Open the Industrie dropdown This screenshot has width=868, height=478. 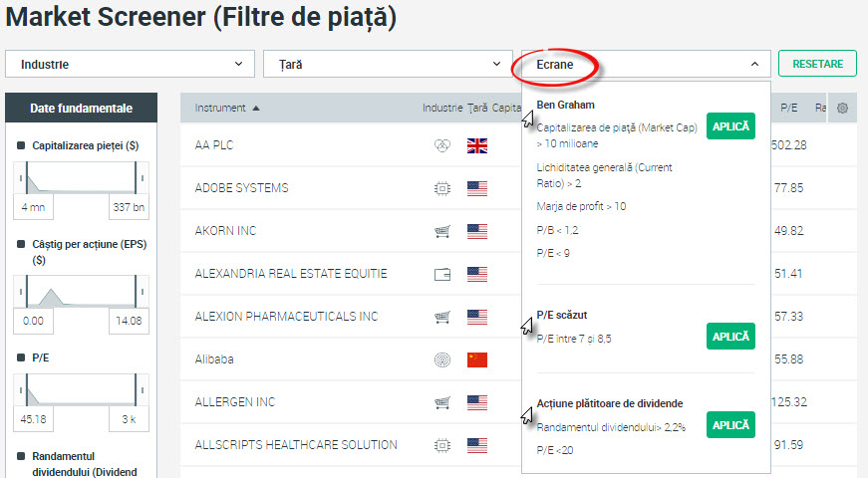coord(130,64)
